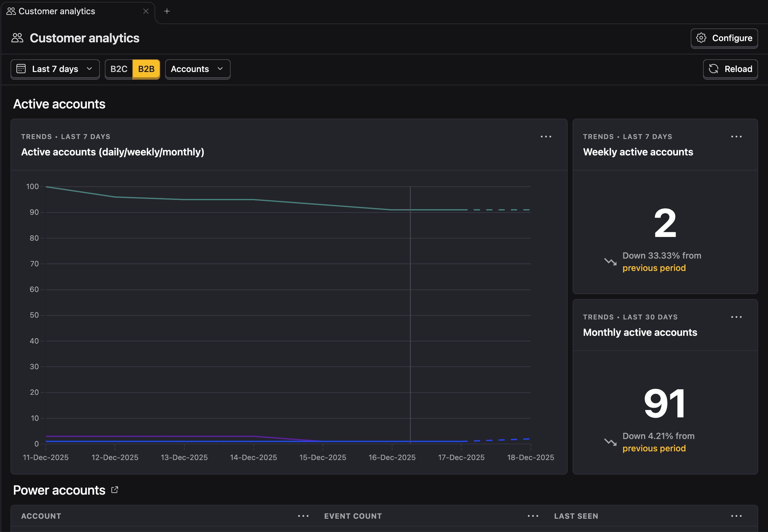Image resolution: width=768 pixels, height=532 pixels.
Task: Open the options menu on Monthly active accounts card
Action: coord(737,317)
